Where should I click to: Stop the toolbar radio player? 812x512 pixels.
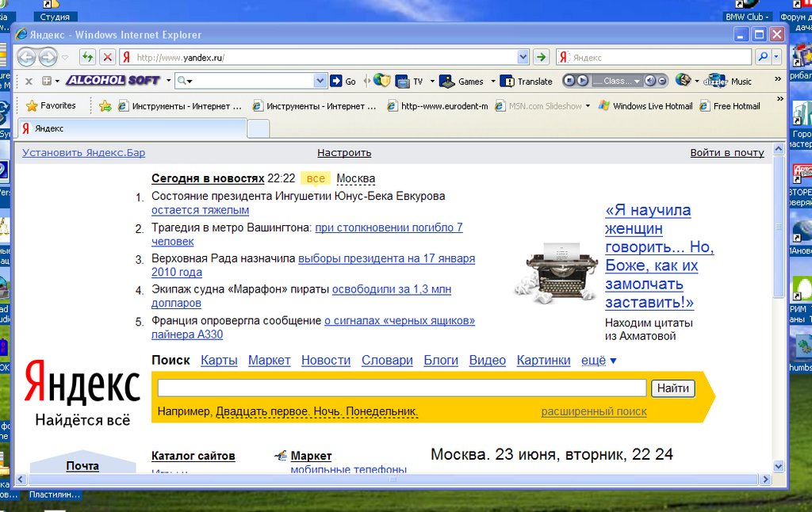[x=569, y=81]
